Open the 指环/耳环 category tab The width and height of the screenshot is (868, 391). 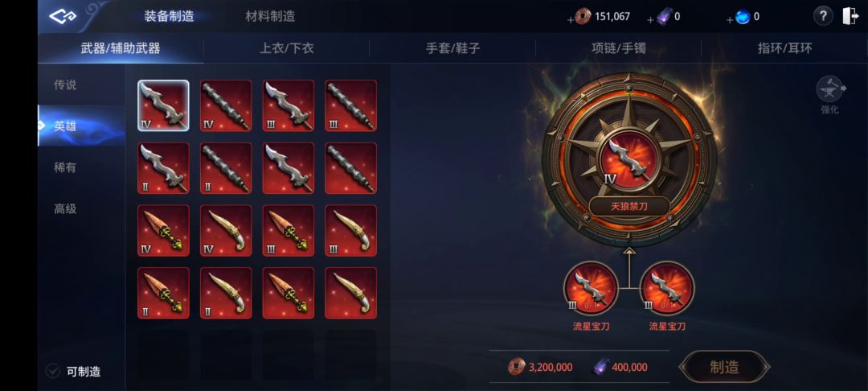coord(784,48)
